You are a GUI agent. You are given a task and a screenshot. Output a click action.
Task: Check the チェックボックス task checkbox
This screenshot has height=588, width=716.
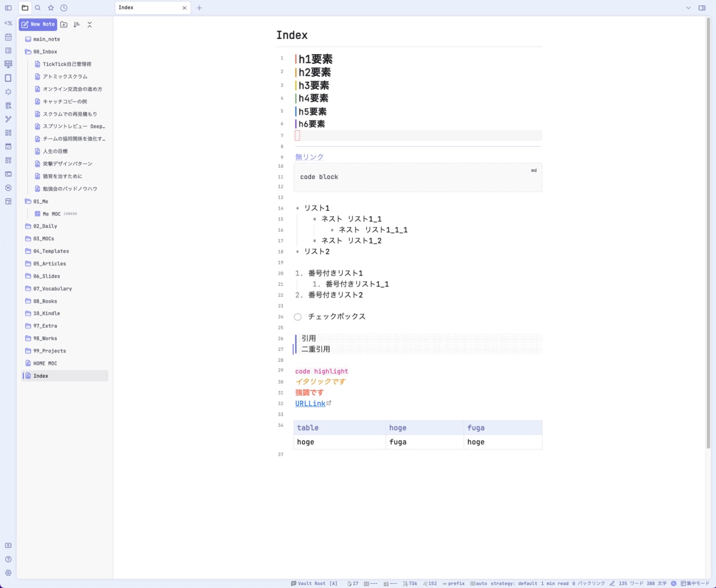[x=298, y=317]
